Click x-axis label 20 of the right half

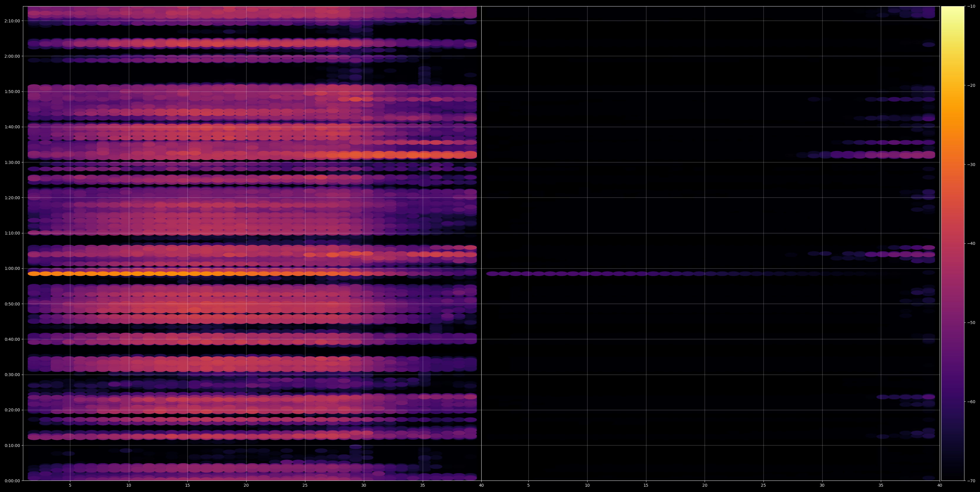[x=705, y=486]
